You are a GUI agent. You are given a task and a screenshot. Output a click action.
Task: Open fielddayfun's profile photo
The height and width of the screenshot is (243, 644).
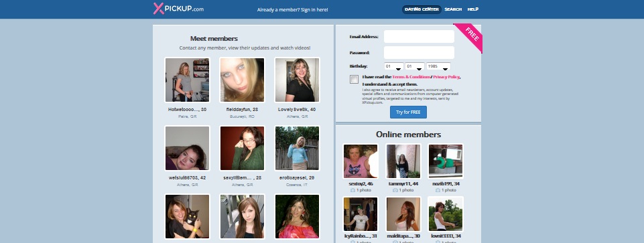tap(243, 80)
